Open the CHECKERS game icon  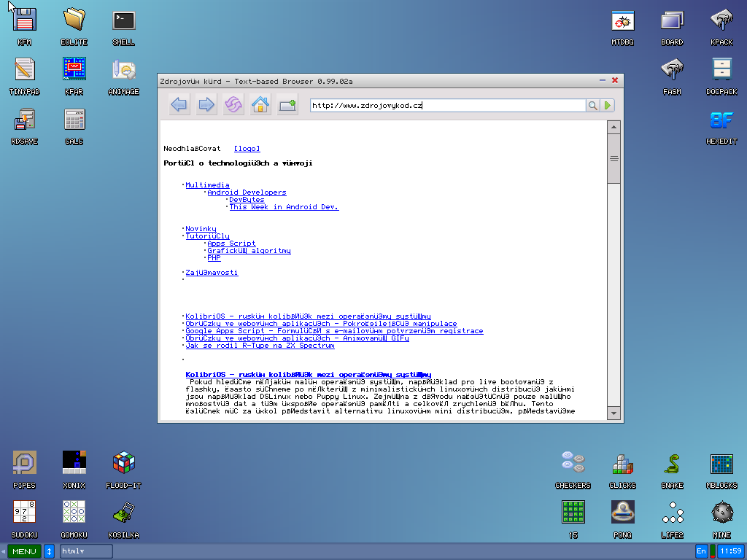pyautogui.click(x=573, y=470)
